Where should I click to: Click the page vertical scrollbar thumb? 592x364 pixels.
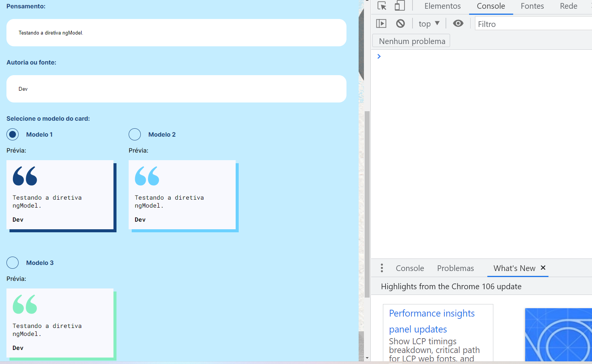pyautogui.click(x=367, y=204)
